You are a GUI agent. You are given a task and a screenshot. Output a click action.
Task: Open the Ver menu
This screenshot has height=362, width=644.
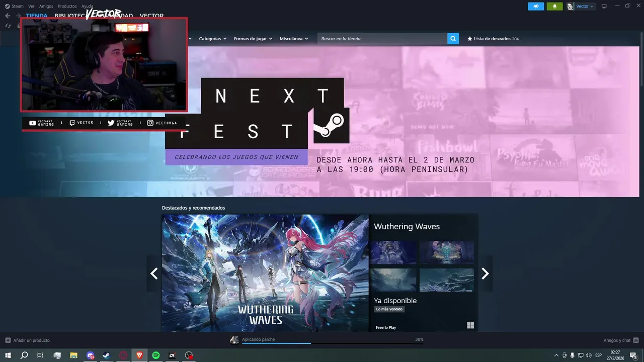tap(31, 6)
